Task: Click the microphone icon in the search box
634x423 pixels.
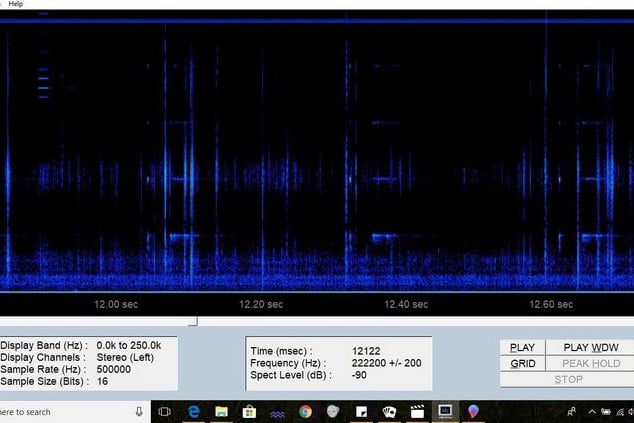Action: (x=139, y=412)
